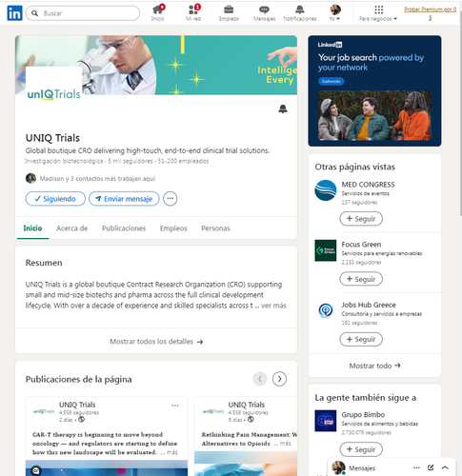462x476 pixels.
Task: Switch to Personas tab
Action: click(x=215, y=228)
